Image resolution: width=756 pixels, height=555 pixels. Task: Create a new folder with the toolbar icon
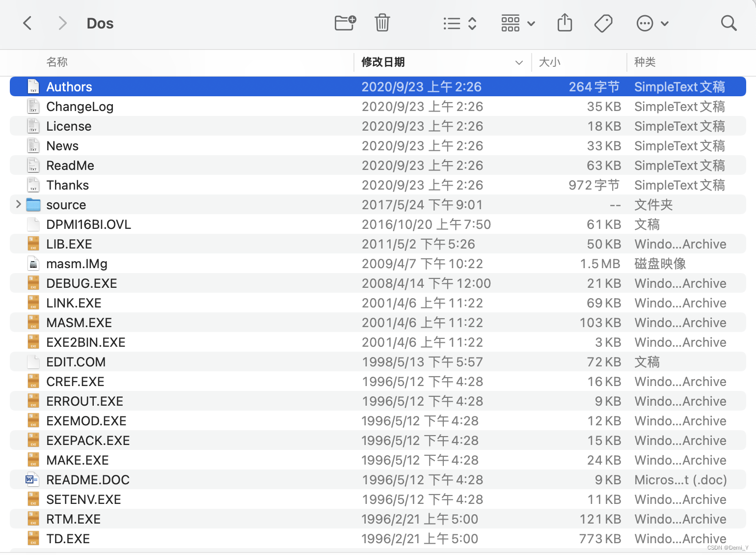tap(345, 23)
